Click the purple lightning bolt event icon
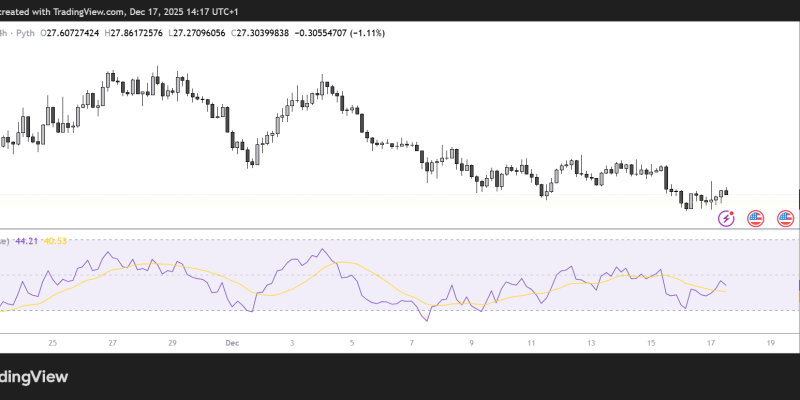The width and height of the screenshot is (800, 400). pos(728,218)
